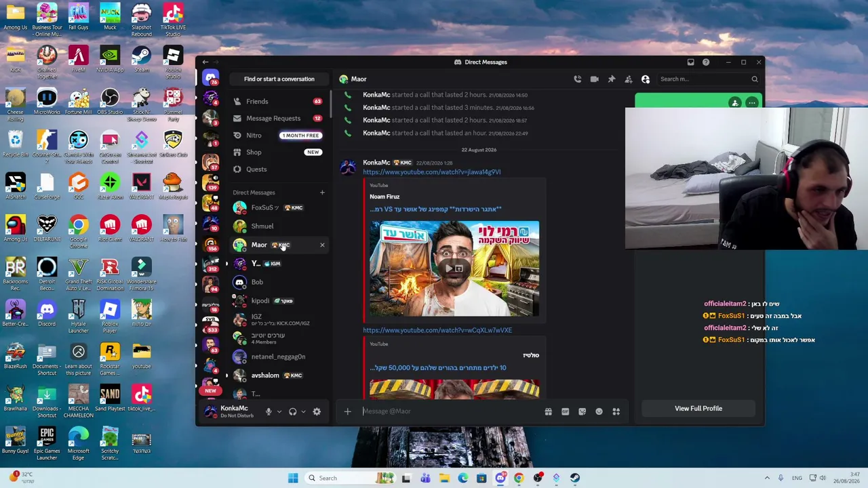
Task: Open KonkaMc user status panel
Action: click(231, 411)
